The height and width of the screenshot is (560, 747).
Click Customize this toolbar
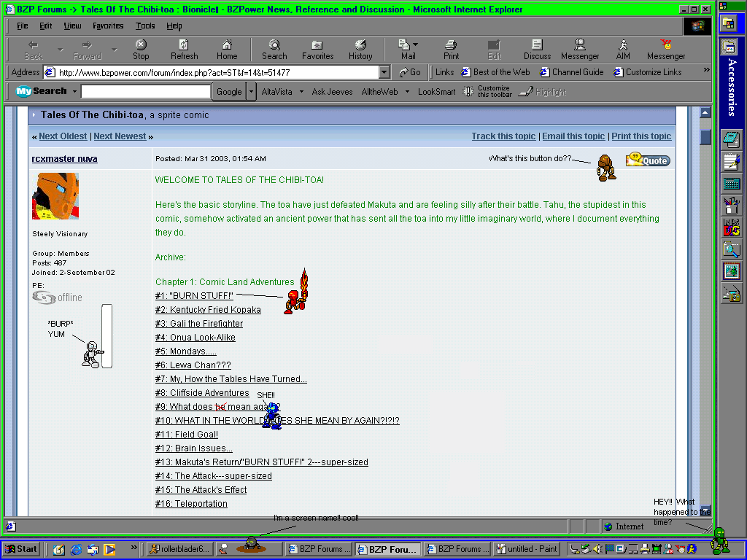coord(487,91)
